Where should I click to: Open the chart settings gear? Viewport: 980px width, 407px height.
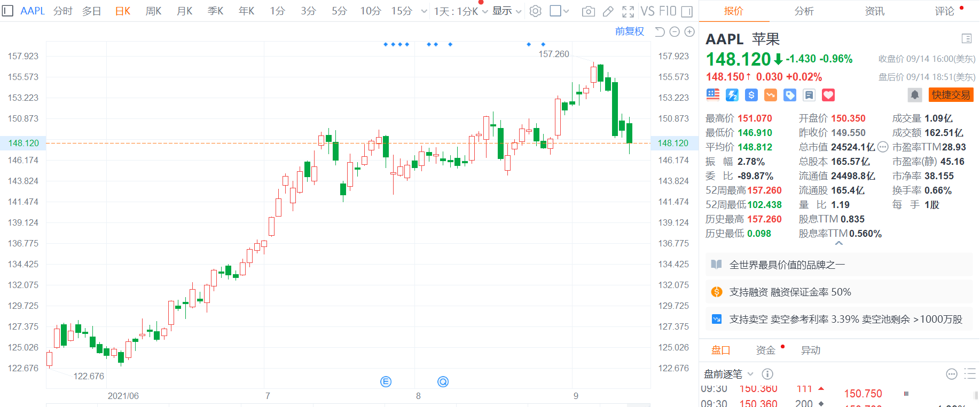click(535, 11)
